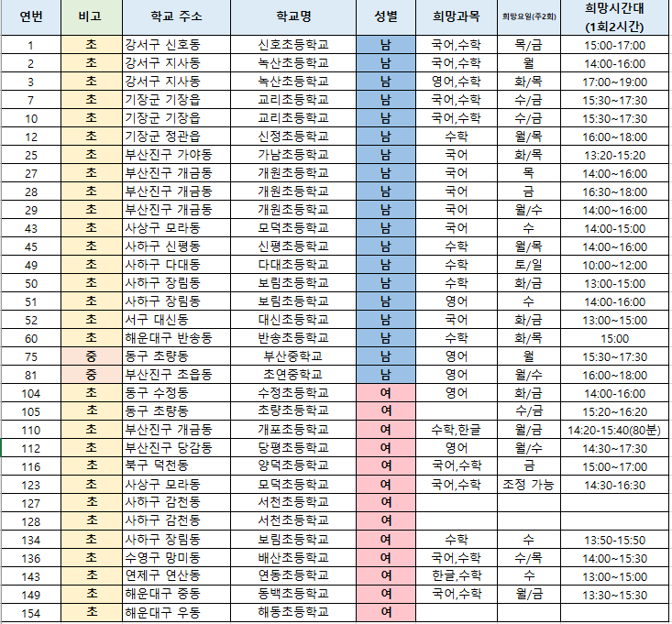The image size is (672, 624).
Task: Select time cell 13:30~15:30
Action: (614, 595)
